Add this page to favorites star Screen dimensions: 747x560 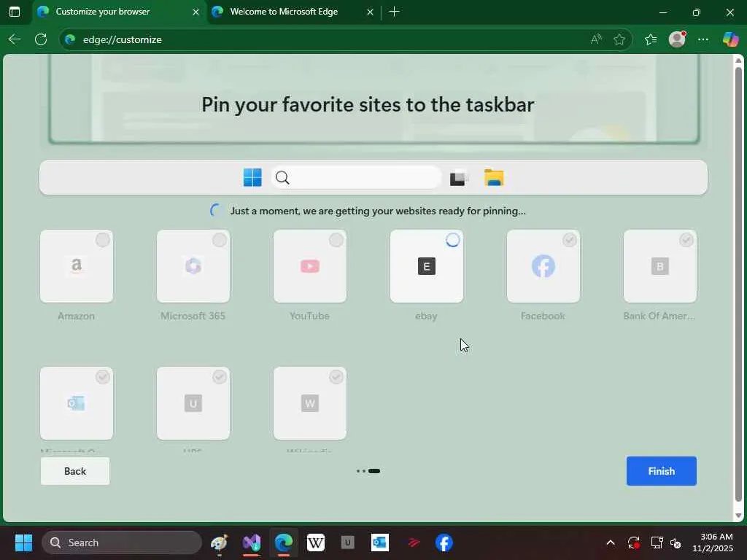619,39
